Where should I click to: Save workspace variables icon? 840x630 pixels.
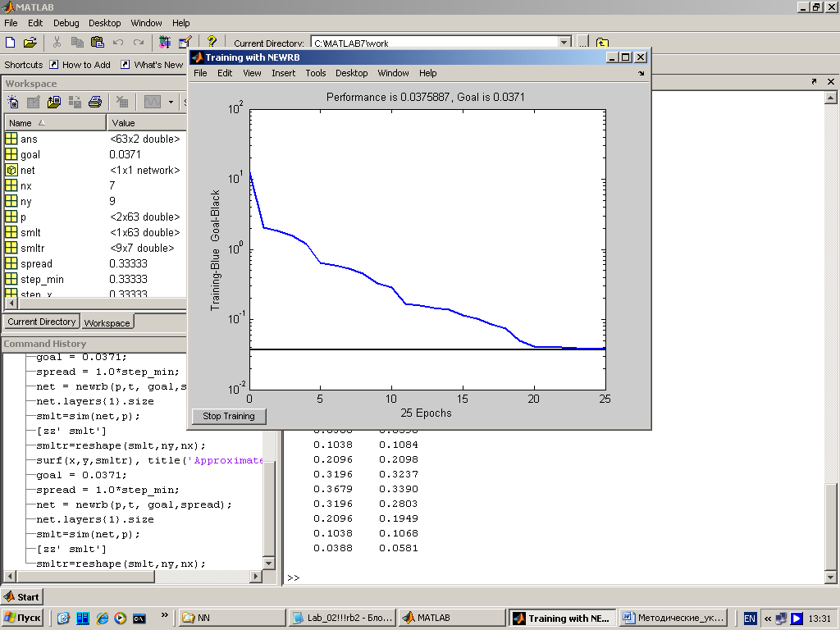coord(75,102)
